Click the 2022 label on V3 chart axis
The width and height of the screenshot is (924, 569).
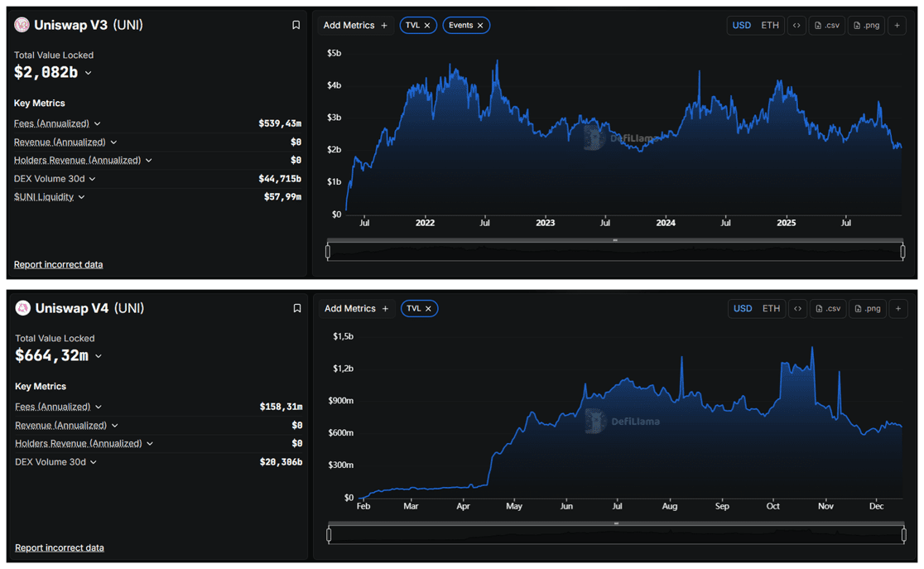coord(425,223)
